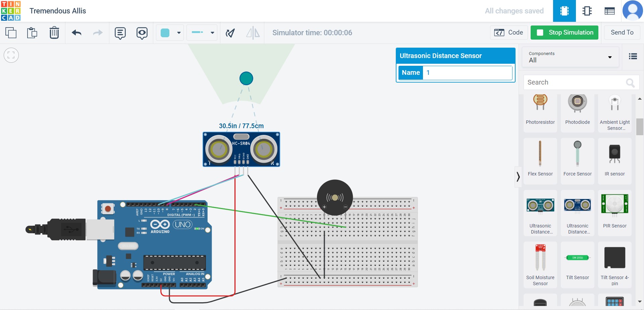Select the Ambient Light Sensor component

pyautogui.click(x=614, y=113)
